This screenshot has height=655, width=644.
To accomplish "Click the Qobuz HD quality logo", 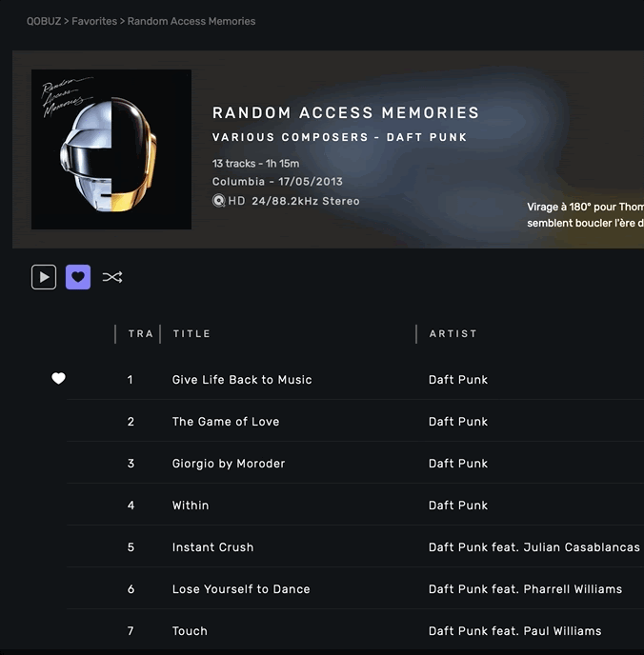I will (x=229, y=201).
